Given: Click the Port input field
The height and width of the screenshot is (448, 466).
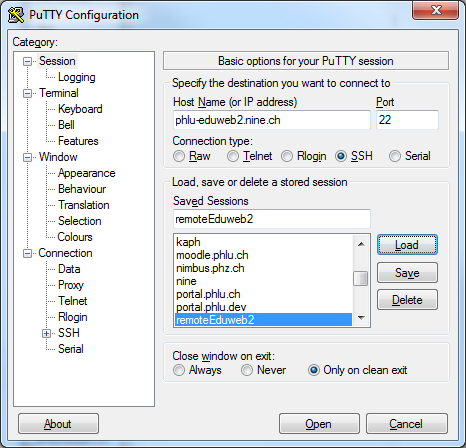Looking at the screenshot, I should pos(407,120).
